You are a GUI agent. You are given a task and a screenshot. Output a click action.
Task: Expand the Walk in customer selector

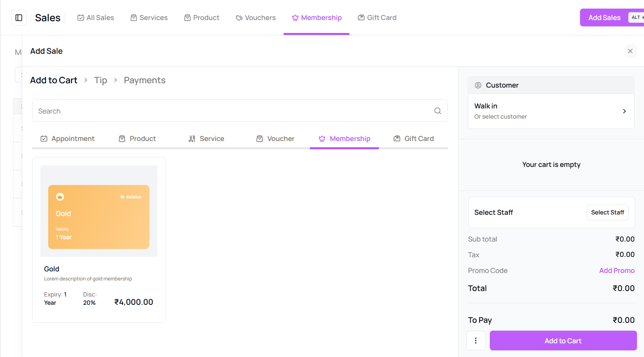point(551,111)
